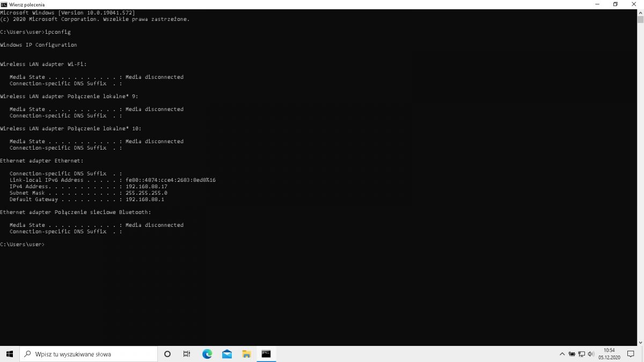
Task: Click Bluetooth adapter 'Media disconnected' text
Action: (x=155, y=225)
